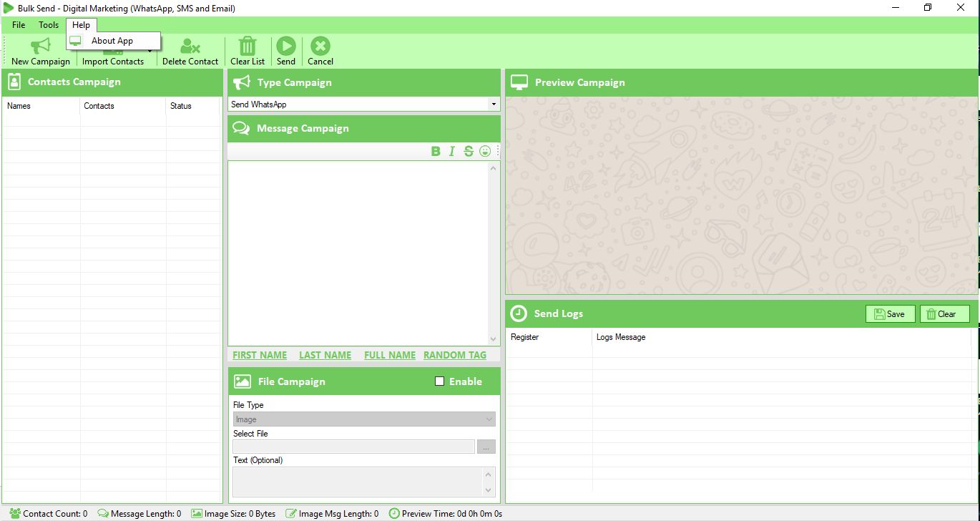This screenshot has width=980, height=521.
Task: Apply bold formatting to the message
Action: coord(436,151)
